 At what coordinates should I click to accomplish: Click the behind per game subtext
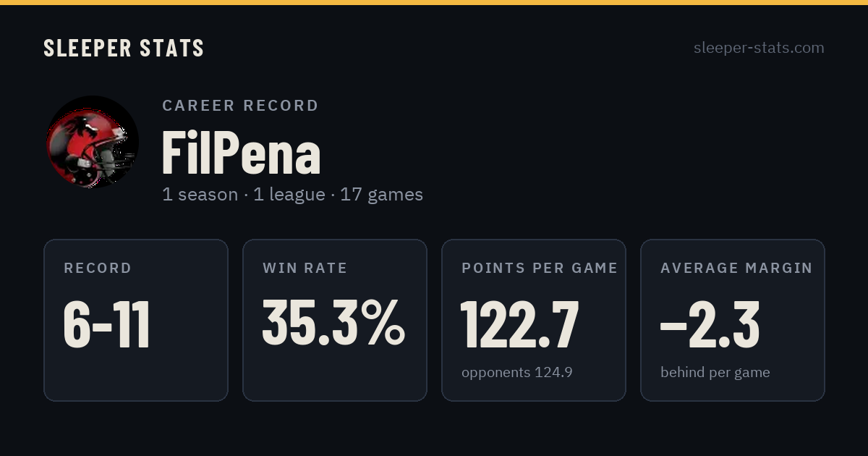715,373
